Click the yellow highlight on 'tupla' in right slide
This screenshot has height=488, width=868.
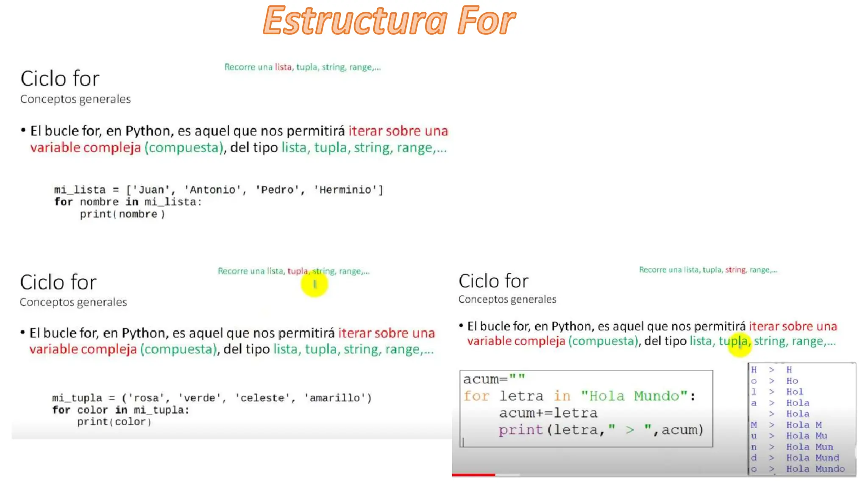coord(740,345)
